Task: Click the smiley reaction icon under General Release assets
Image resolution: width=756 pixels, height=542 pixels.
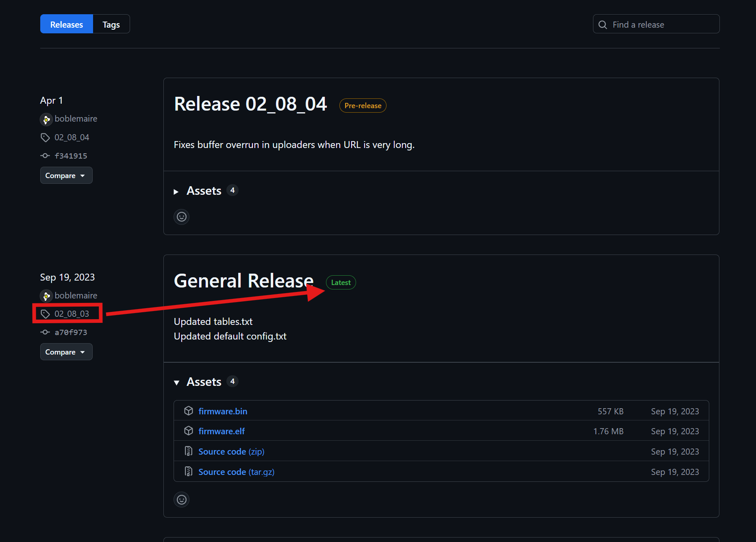Action: 181,499
